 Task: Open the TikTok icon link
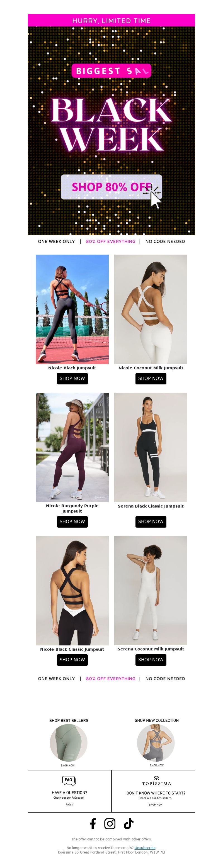[129, 823]
